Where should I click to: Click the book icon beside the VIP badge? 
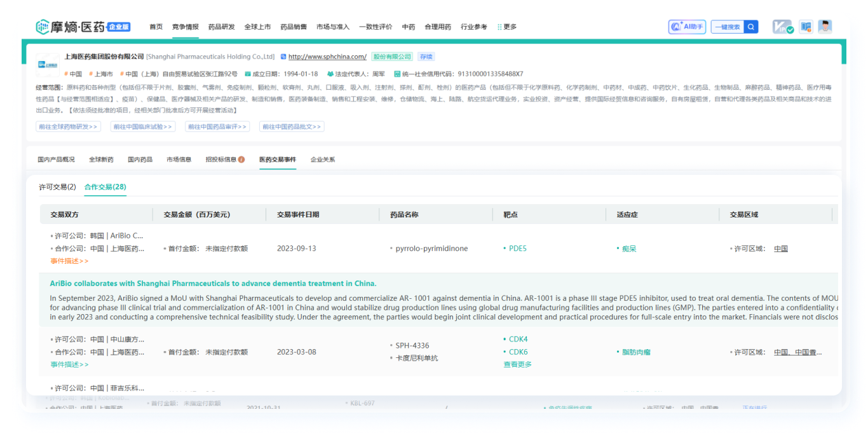point(806,27)
